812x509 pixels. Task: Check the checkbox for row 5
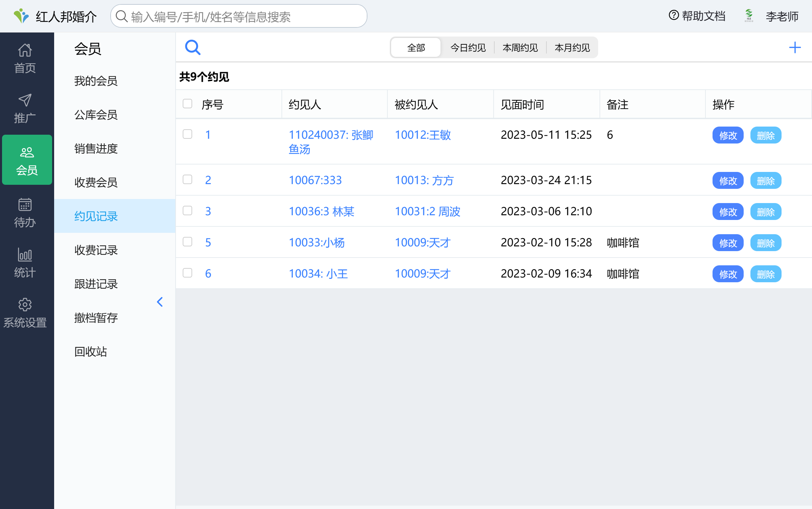(187, 242)
